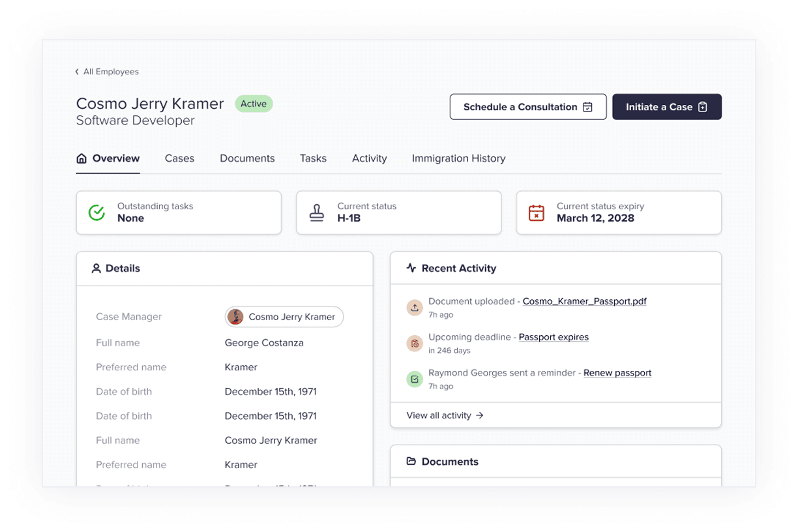Click the green Active status badge
The width and height of the screenshot is (798, 532).
pos(254,104)
